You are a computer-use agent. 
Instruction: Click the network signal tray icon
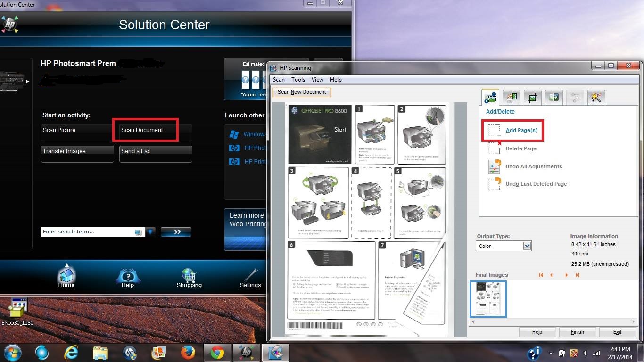click(x=597, y=353)
